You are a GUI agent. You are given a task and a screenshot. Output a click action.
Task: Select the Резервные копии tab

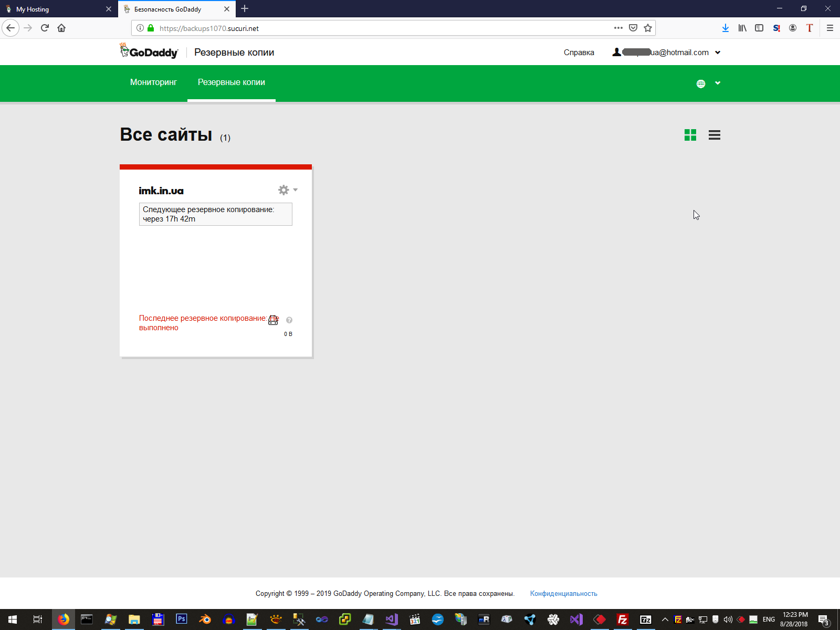point(232,82)
